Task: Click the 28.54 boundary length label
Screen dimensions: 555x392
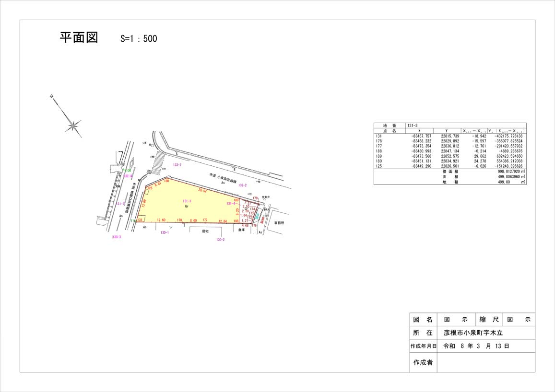Action: (x=202, y=191)
